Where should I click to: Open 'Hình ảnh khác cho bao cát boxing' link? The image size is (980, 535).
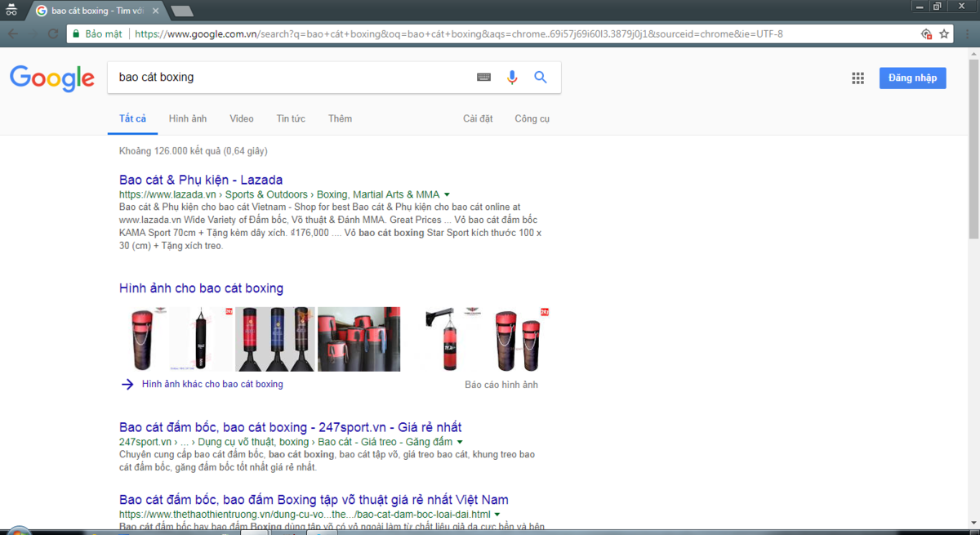click(212, 384)
